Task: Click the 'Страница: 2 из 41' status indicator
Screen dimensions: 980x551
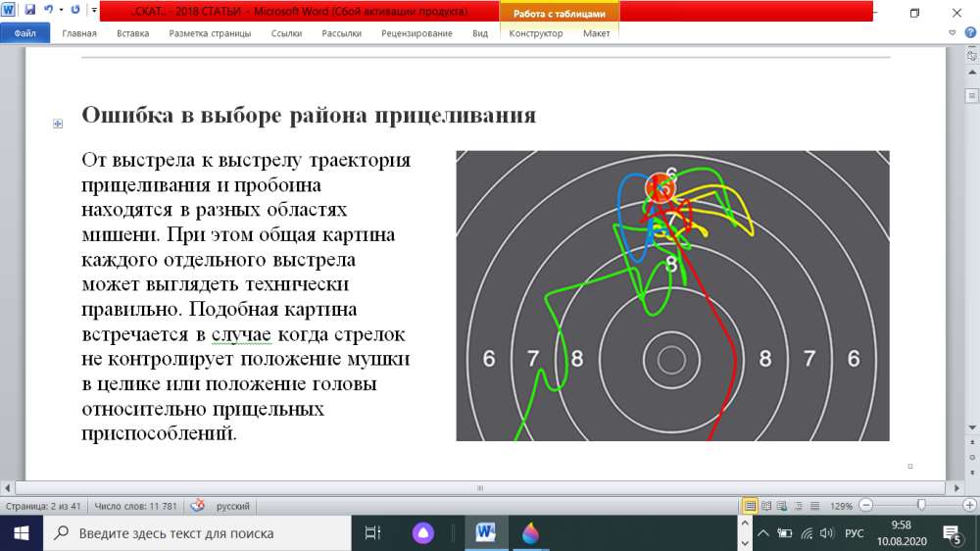Action: 43,506
